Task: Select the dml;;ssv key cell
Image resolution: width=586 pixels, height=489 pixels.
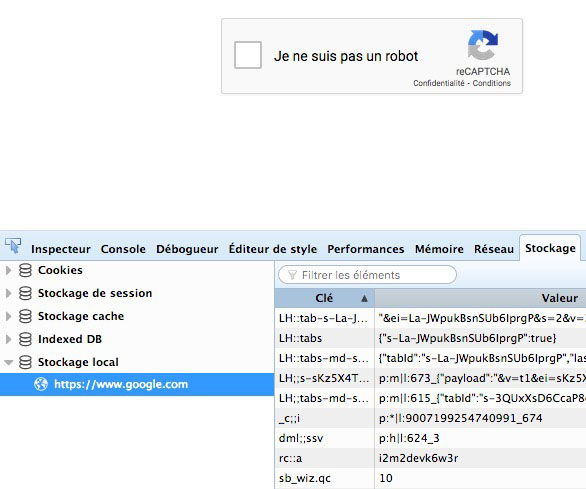Action: 324,438
